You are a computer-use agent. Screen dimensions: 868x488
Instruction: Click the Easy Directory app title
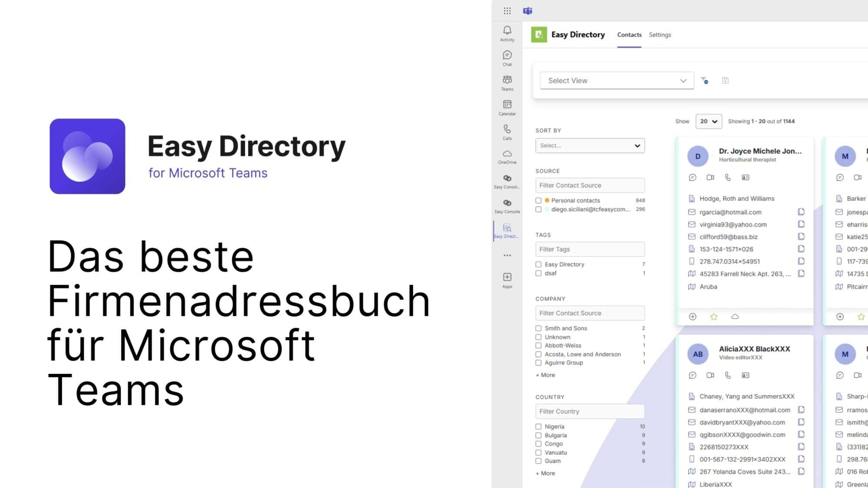pos(578,35)
